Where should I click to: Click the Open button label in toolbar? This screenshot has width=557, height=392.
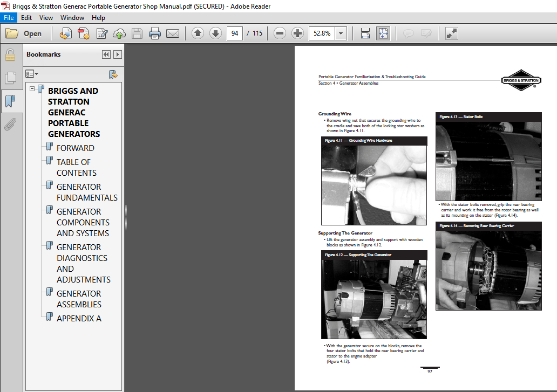(x=32, y=34)
